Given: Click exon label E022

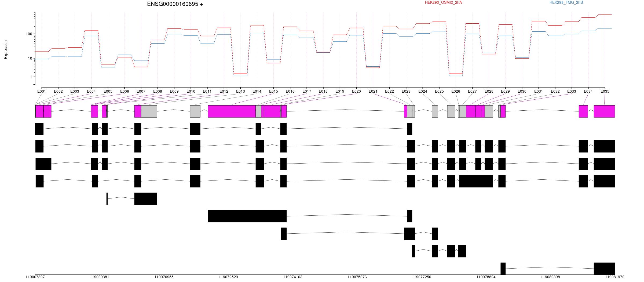Looking at the screenshot, I should [389, 91].
